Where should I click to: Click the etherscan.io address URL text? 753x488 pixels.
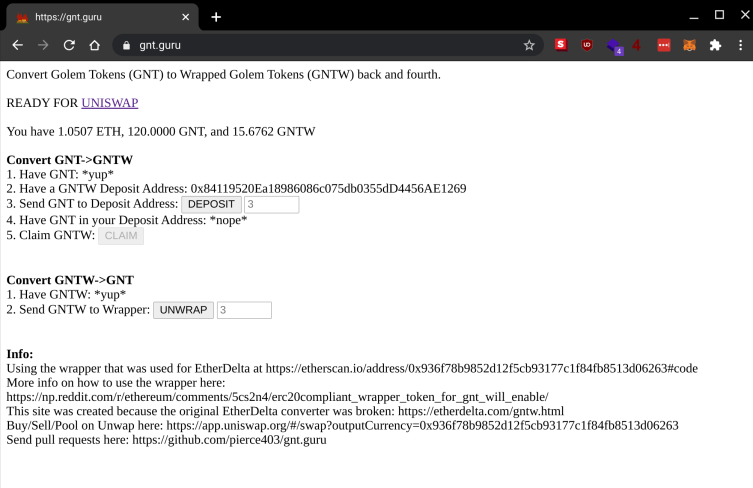pyautogui.click(x=481, y=368)
